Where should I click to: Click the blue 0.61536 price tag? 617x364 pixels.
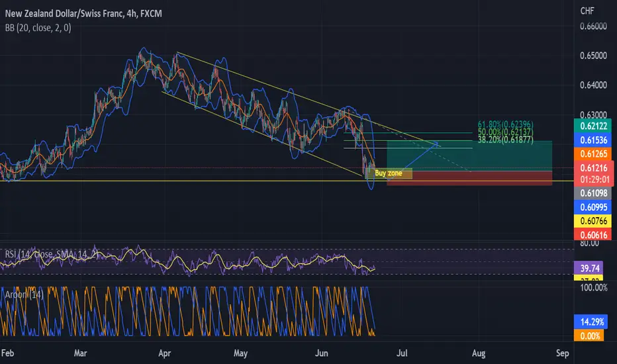[593, 140]
